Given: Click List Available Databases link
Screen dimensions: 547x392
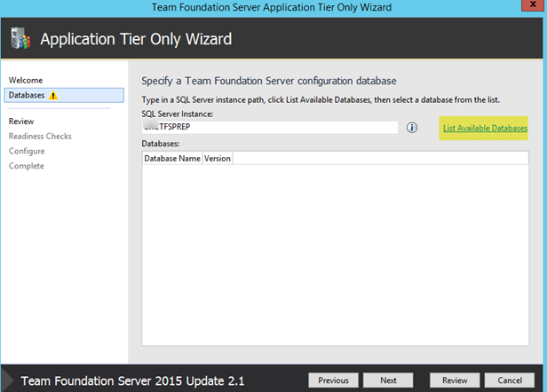Looking at the screenshot, I should 485,129.
